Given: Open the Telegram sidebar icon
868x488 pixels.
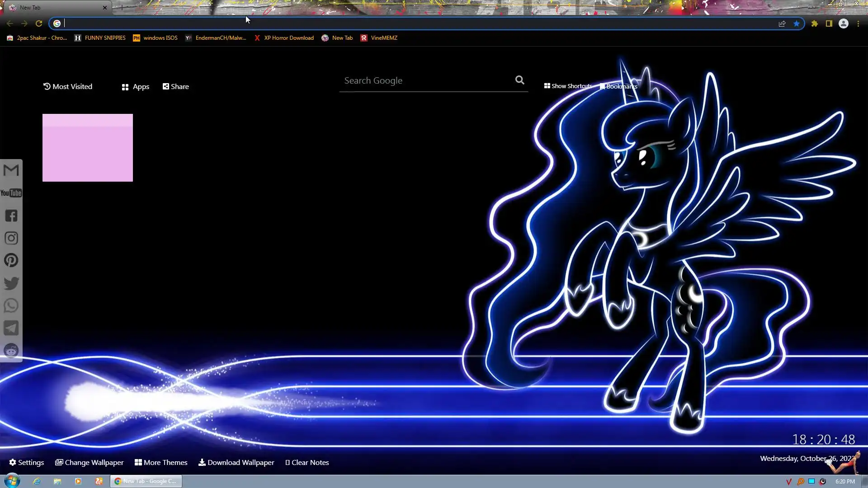Looking at the screenshot, I should [x=11, y=328].
